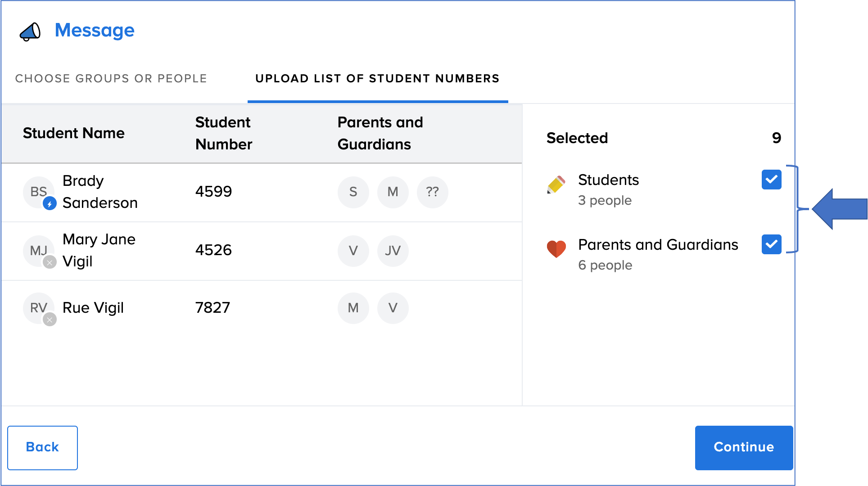The width and height of the screenshot is (868, 486).
Task: Click the JV guardian bubble
Action: click(393, 251)
